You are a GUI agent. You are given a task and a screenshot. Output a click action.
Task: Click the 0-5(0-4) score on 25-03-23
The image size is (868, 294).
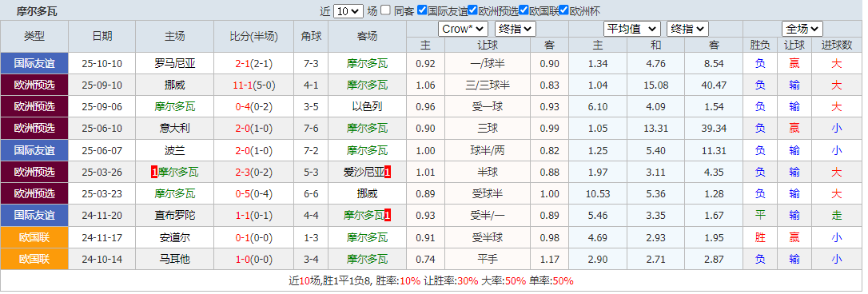254,194
